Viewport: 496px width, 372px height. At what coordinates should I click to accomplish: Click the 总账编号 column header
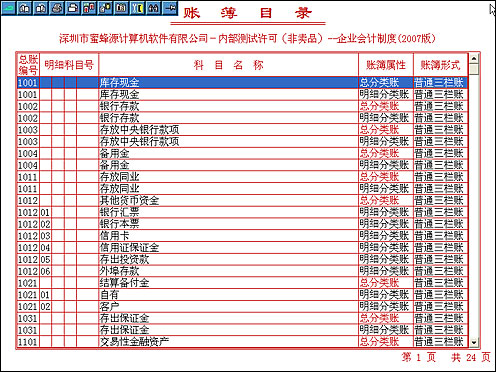point(28,65)
